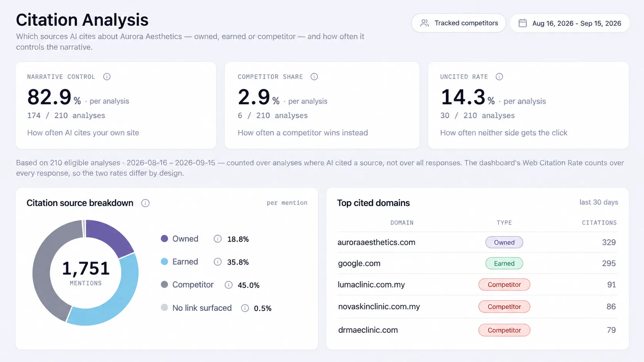Click the 82.9% narrative control value

(54, 97)
